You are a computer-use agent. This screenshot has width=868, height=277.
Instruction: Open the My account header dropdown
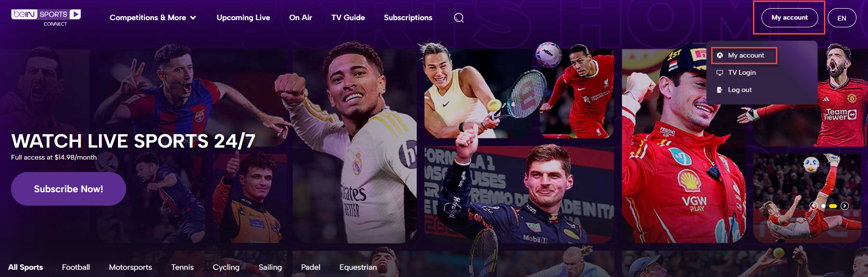click(x=789, y=18)
